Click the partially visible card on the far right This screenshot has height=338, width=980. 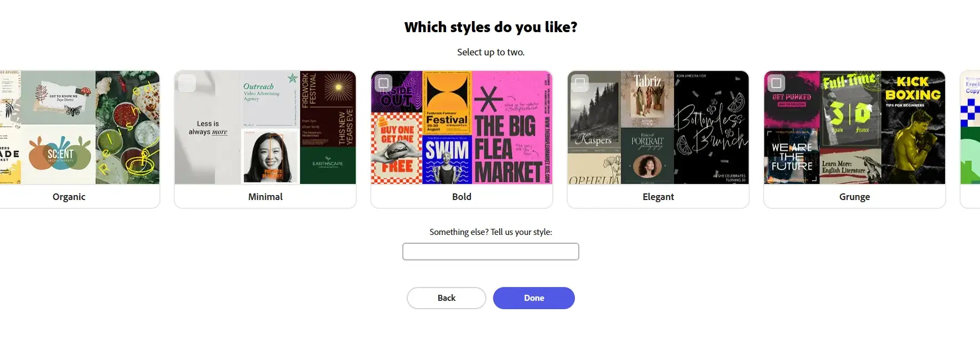(x=971, y=139)
